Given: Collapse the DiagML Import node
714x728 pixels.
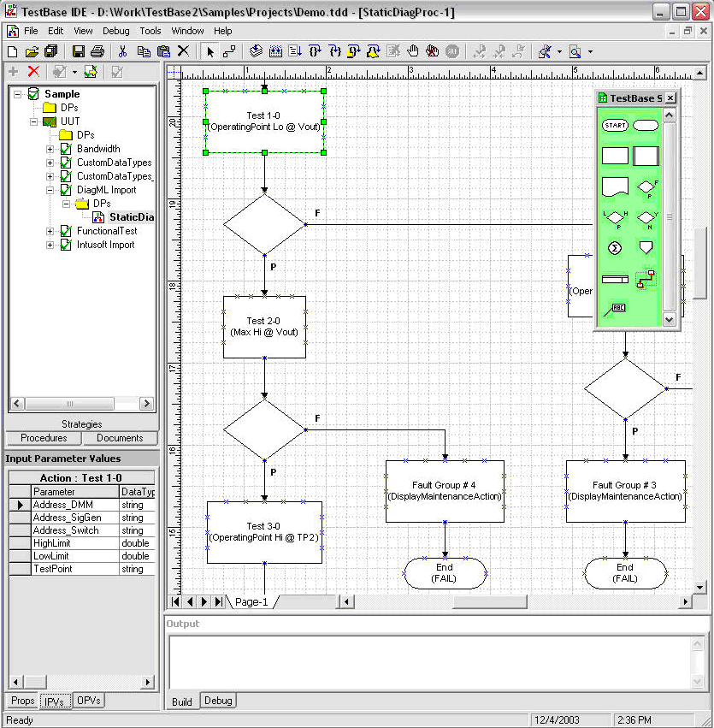Looking at the screenshot, I should pyautogui.click(x=50, y=190).
